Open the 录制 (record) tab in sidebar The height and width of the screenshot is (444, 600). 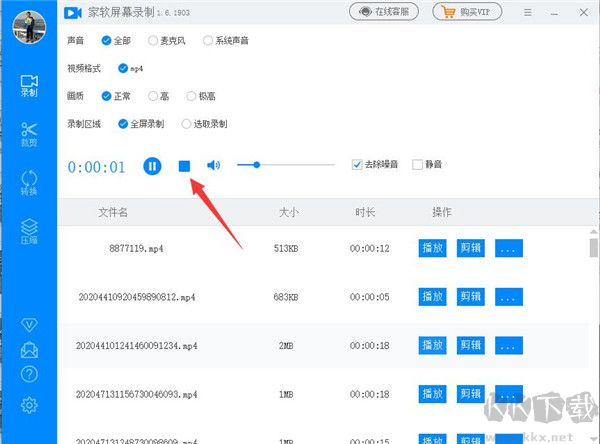click(x=29, y=86)
